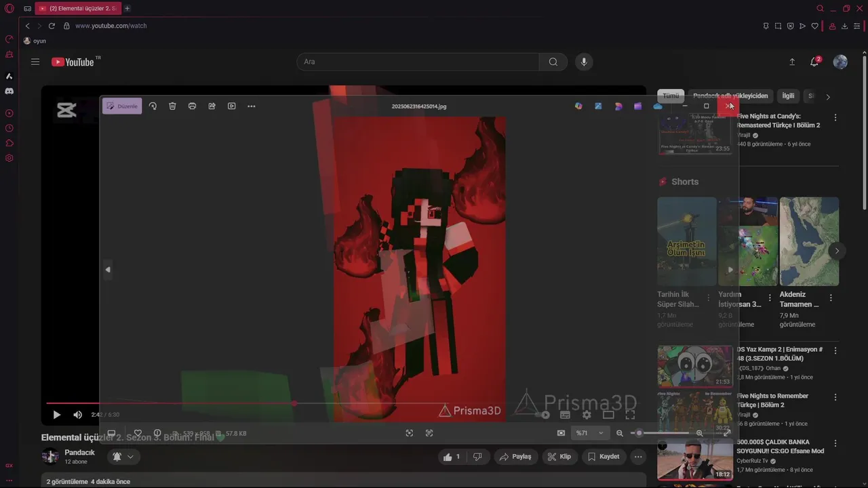The image size is (868, 488).
Task: Open the YouTube hamburger guide menu
Action: 35,62
